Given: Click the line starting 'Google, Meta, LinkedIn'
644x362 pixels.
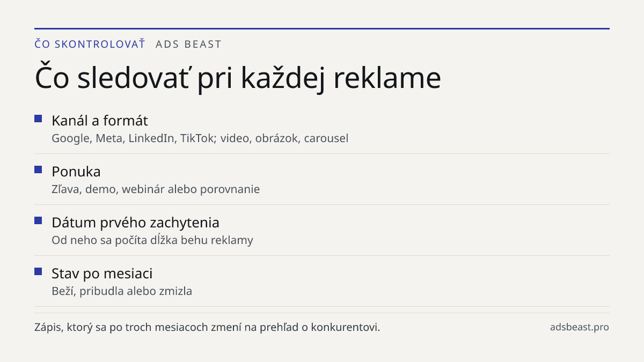Looking at the screenshot, I should coord(200,138).
